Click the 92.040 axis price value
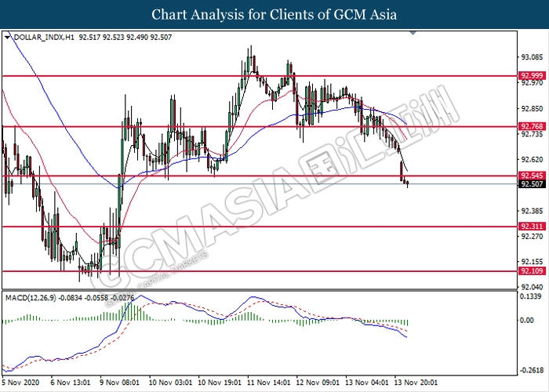 tap(533, 288)
